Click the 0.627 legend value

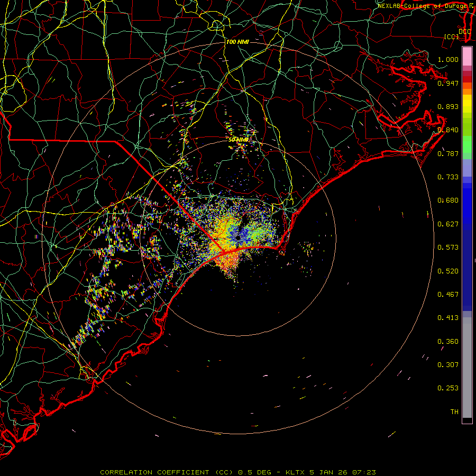click(448, 224)
